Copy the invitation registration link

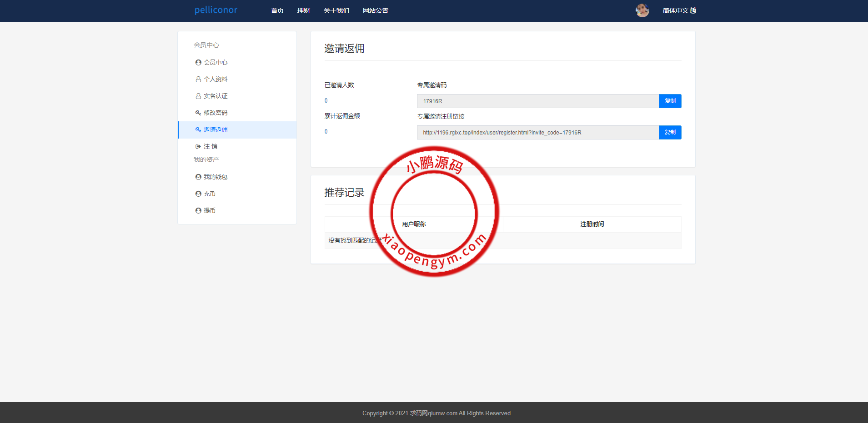click(670, 132)
